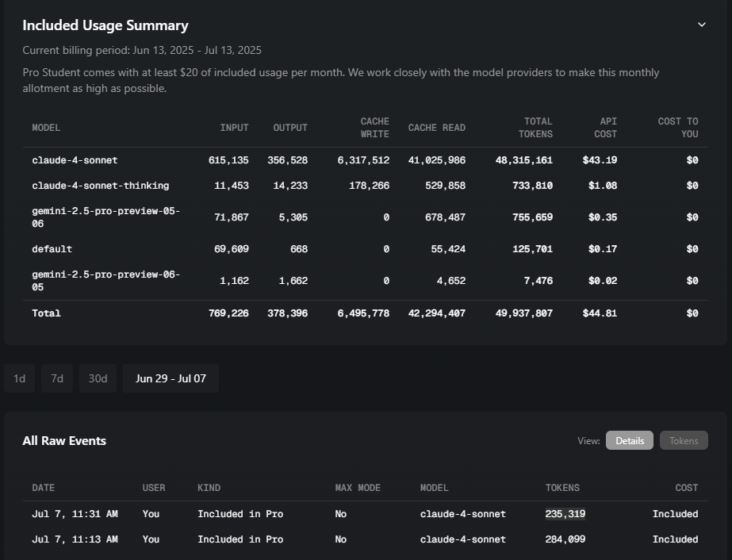Open the Jul 7, 11:13 AM event row
Viewport: 732px width, 560px height.
366,539
